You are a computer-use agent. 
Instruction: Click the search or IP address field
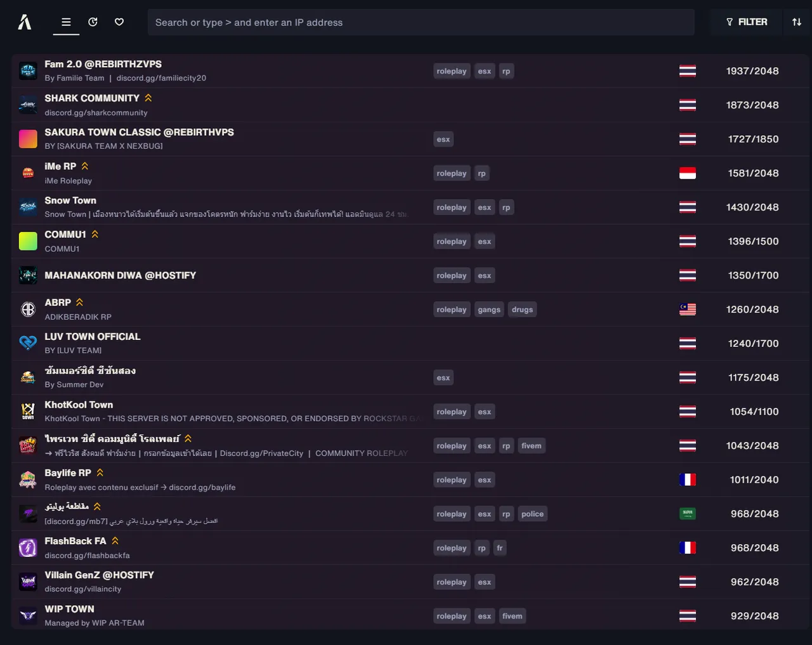coord(421,22)
